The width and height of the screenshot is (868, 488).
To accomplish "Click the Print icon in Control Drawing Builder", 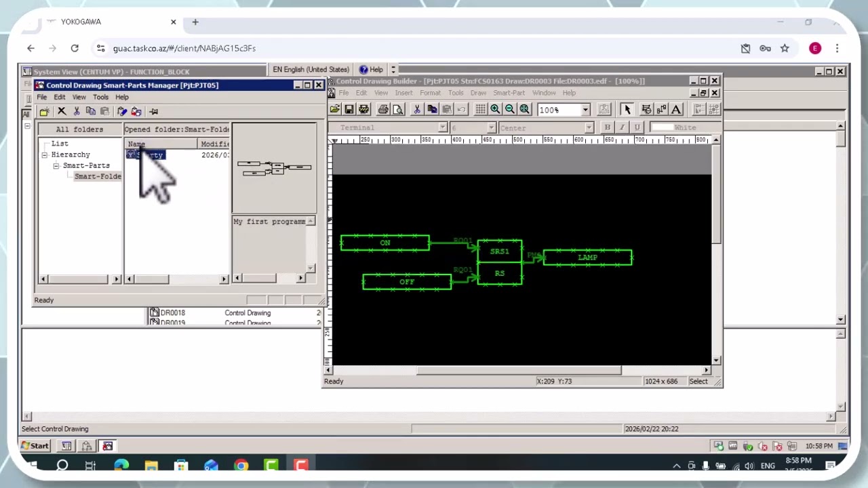I will (383, 109).
